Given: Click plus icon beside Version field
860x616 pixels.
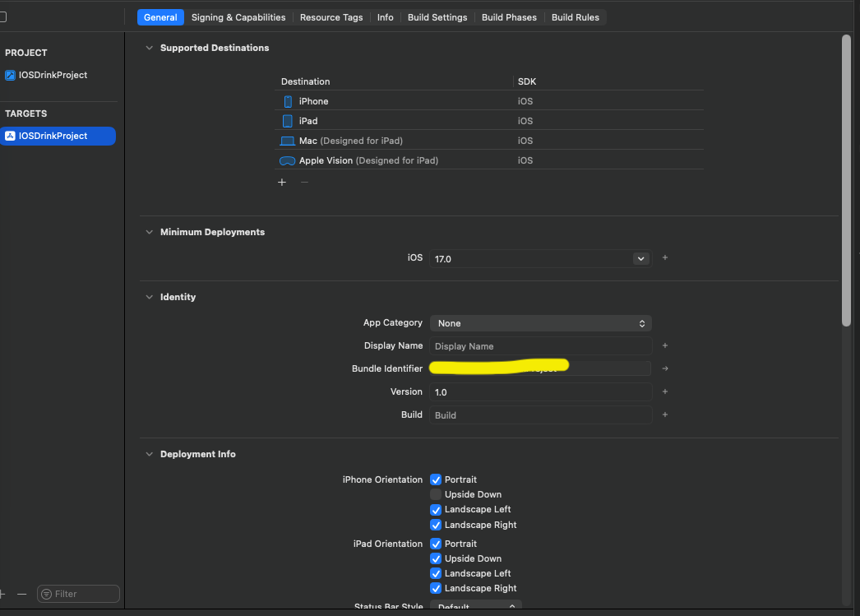Looking at the screenshot, I should 665,391.
